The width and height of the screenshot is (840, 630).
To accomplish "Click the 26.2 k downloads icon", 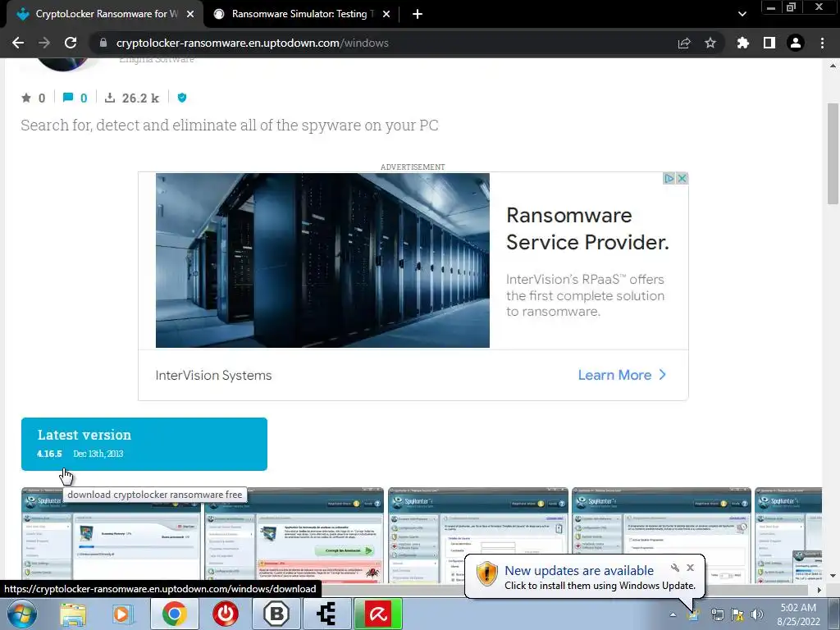I will 110,98.
